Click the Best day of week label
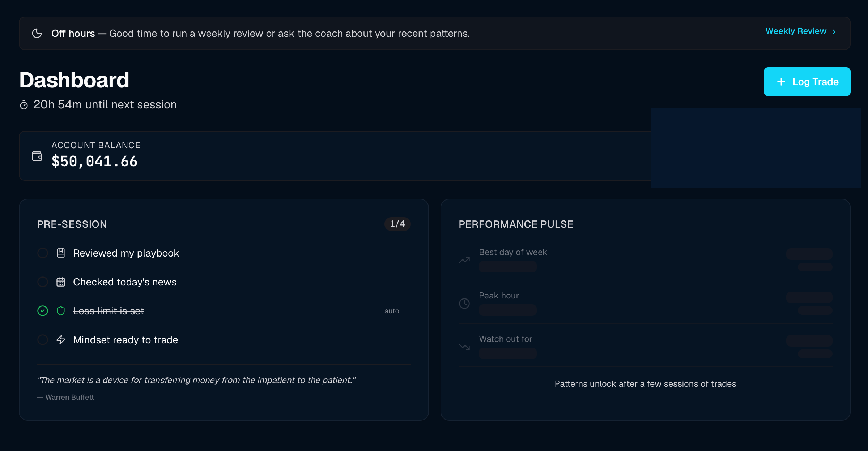Image resolution: width=868 pixels, height=451 pixels. tap(513, 252)
